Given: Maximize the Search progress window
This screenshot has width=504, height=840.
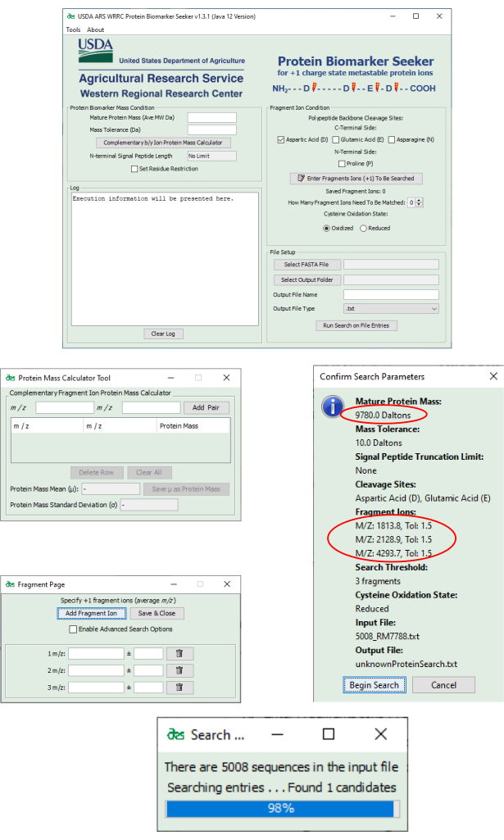Looking at the screenshot, I should [x=329, y=734].
